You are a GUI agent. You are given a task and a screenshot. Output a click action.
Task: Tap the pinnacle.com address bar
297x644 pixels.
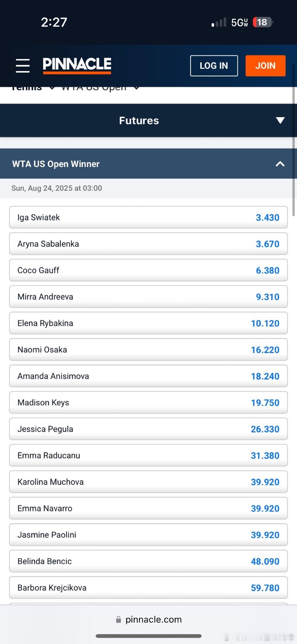(148, 619)
